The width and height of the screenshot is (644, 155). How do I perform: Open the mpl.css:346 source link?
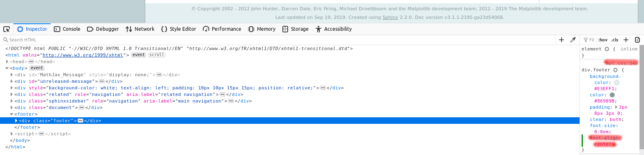622,63
